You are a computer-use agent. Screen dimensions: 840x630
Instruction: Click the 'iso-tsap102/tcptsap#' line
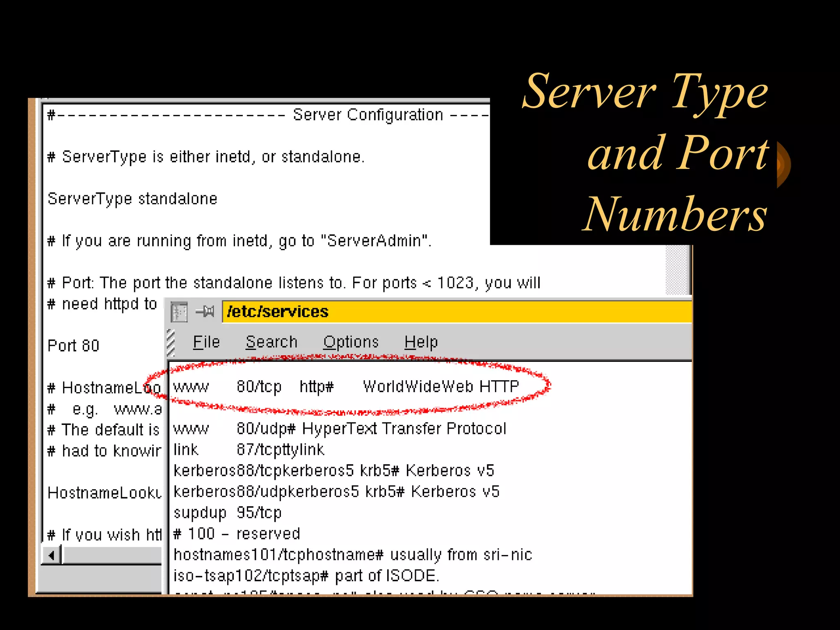306,575
